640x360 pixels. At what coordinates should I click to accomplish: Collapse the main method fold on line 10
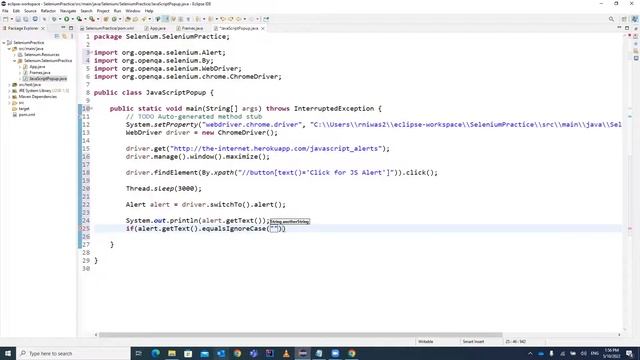click(x=92, y=109)
